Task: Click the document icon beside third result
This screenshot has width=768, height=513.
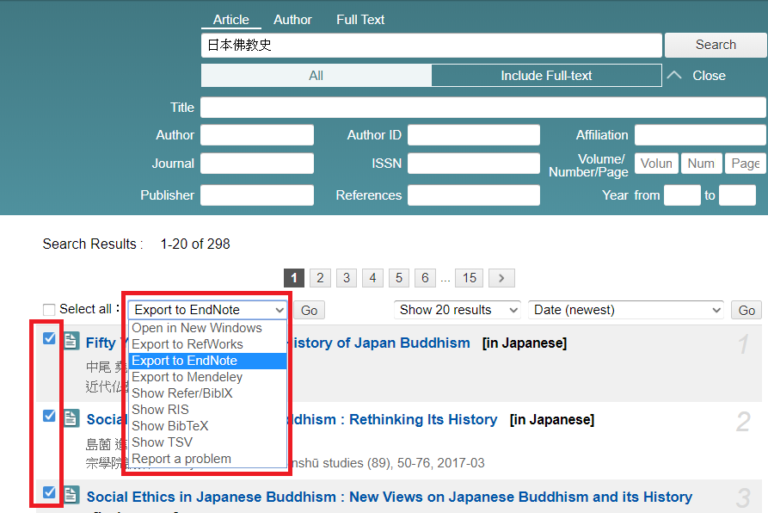Action: (71, 496)
